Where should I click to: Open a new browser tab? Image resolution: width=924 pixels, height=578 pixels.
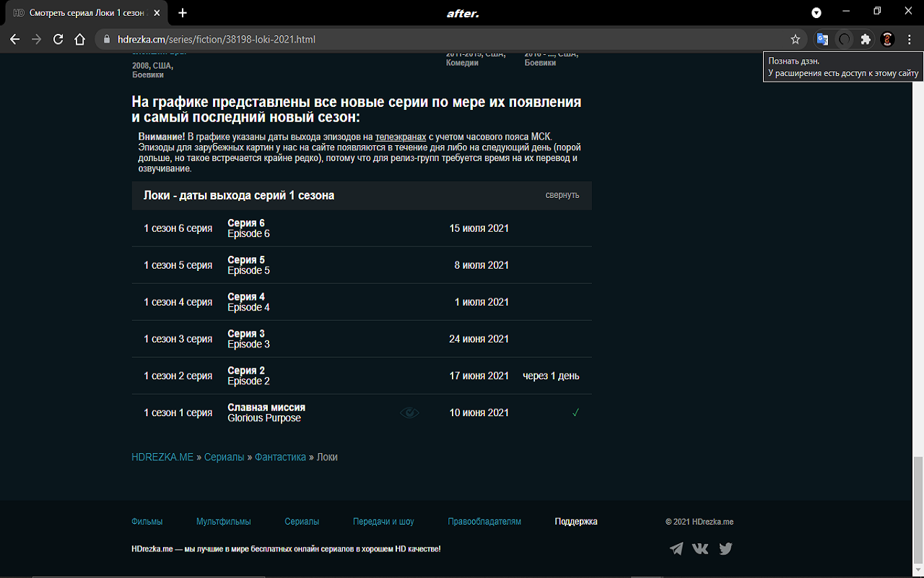pos(183,13)
